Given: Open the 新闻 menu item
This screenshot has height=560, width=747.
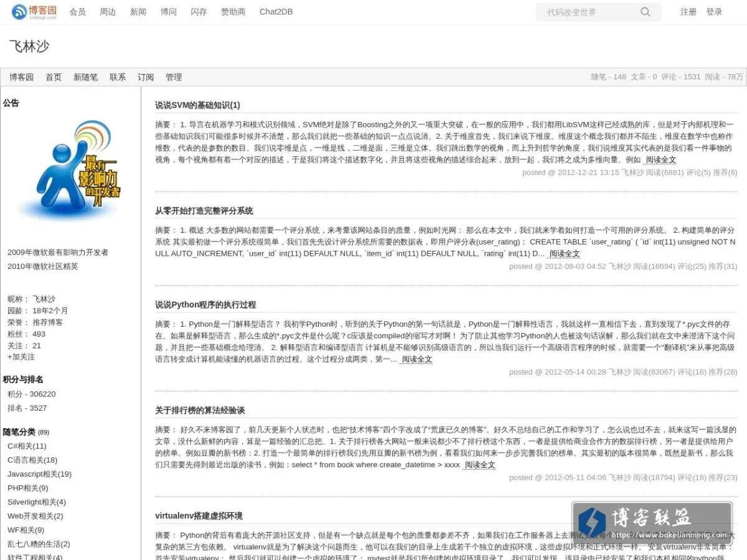Looking at the screenshot, I should [x=138, y=12].
